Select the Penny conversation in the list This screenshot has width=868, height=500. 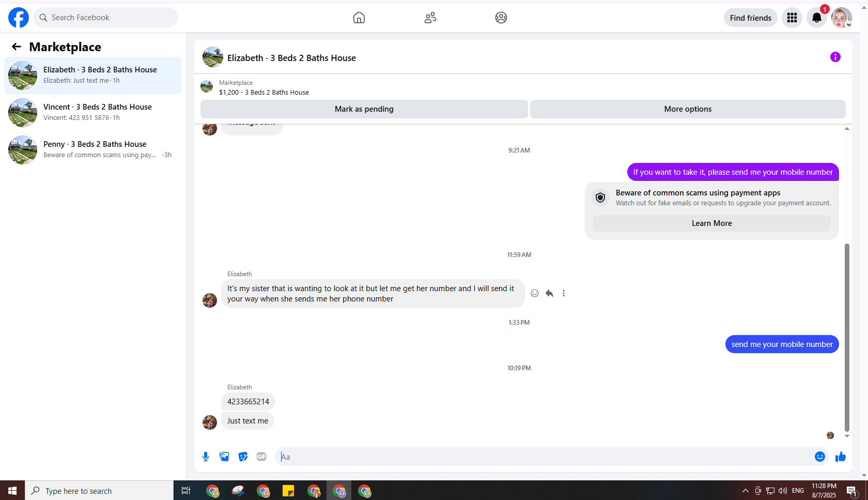93,150
